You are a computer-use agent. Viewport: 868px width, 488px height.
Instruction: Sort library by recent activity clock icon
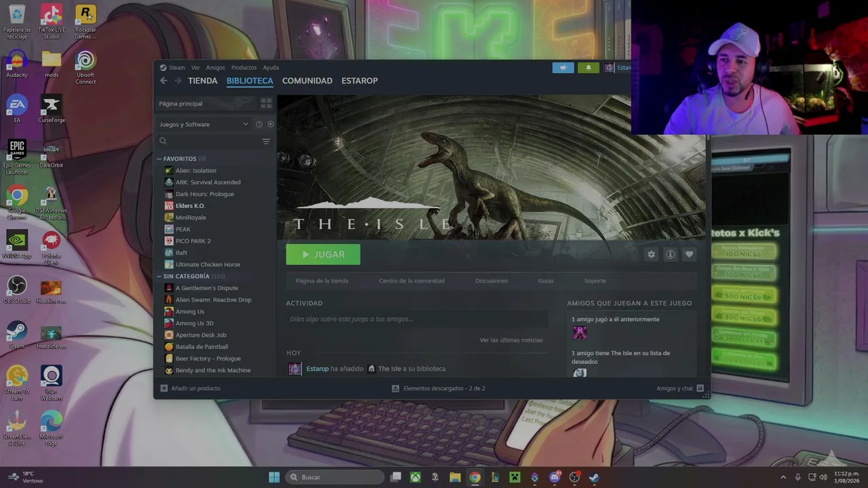pyautogui.click(x=259, y=125)
